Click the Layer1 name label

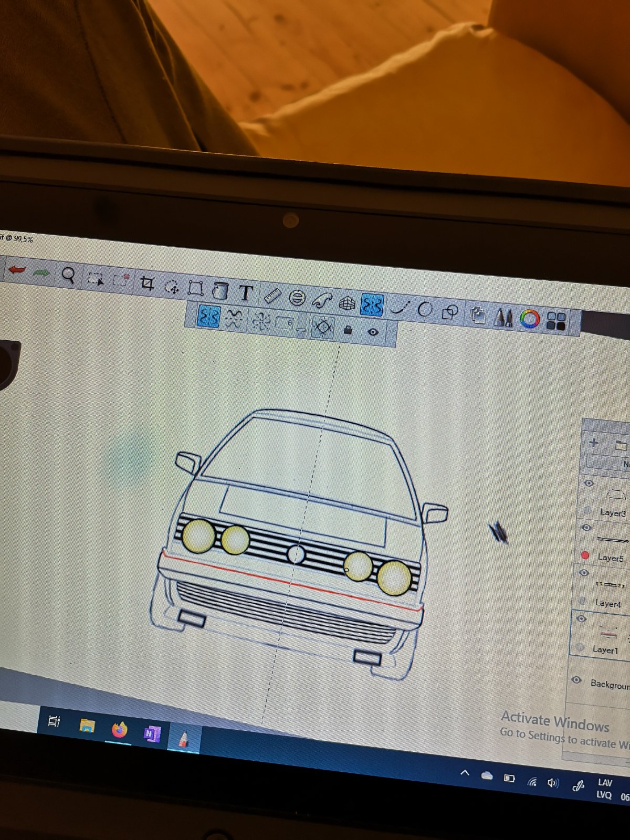coord(605,649)
